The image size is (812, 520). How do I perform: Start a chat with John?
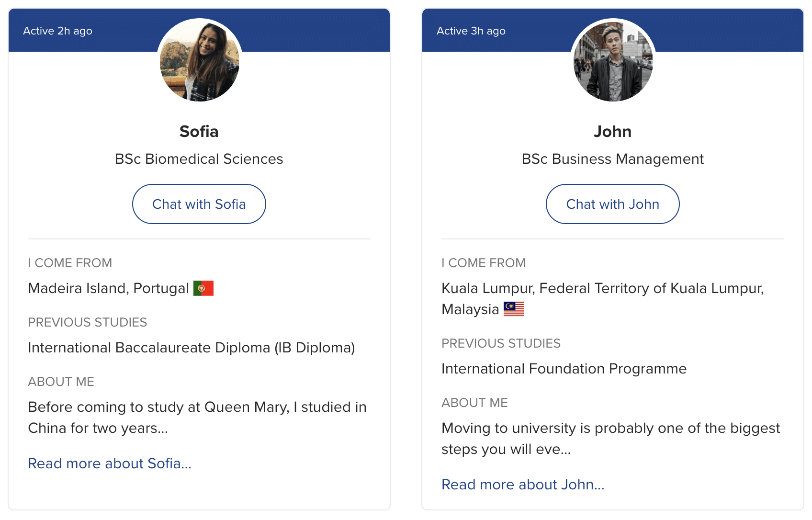tap(613, 204)
